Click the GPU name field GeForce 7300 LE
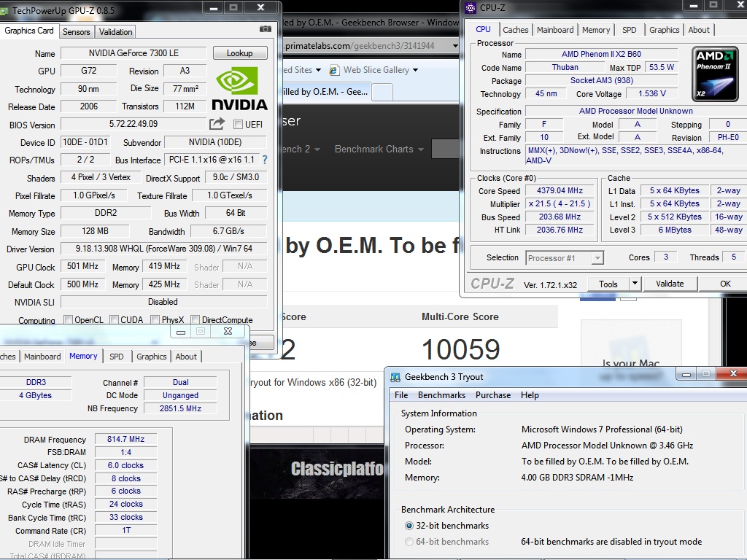 pyautogui.click(x=133, y=52)
